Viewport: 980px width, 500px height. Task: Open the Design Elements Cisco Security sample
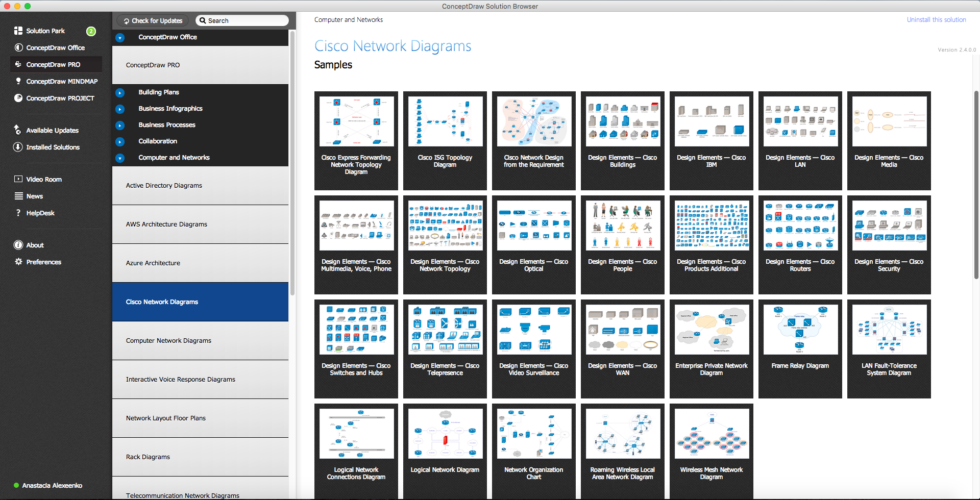point(889,245)
